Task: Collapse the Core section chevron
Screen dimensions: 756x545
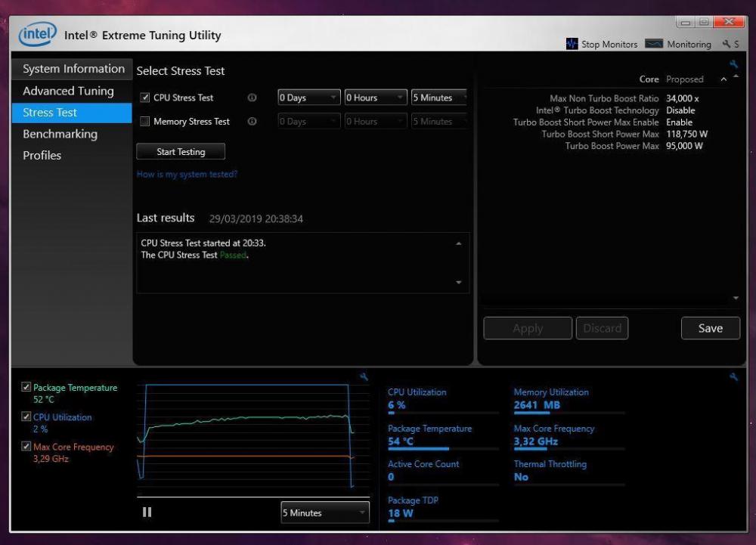Action: pos(723,79)
